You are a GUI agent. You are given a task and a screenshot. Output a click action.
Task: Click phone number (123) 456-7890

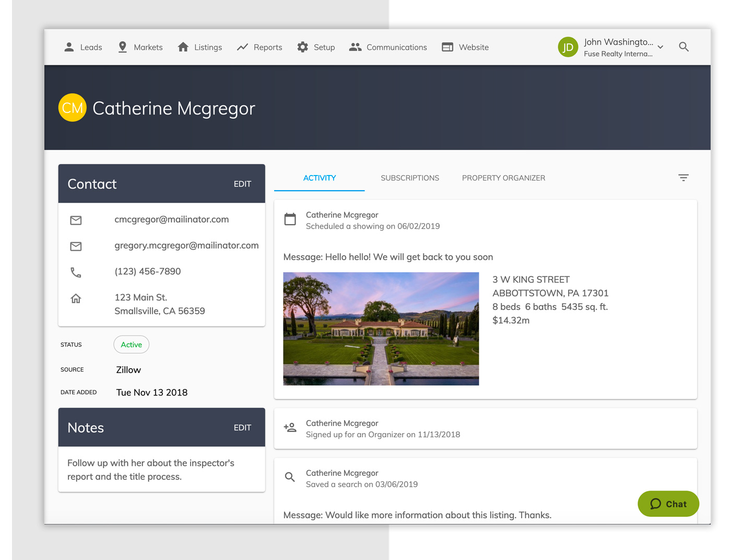coord(148,272)
